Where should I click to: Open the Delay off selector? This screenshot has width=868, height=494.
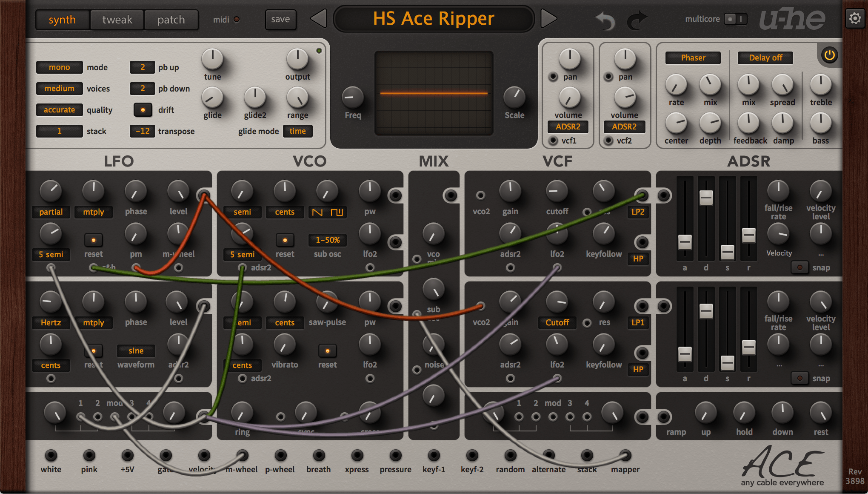click(765, 57)
